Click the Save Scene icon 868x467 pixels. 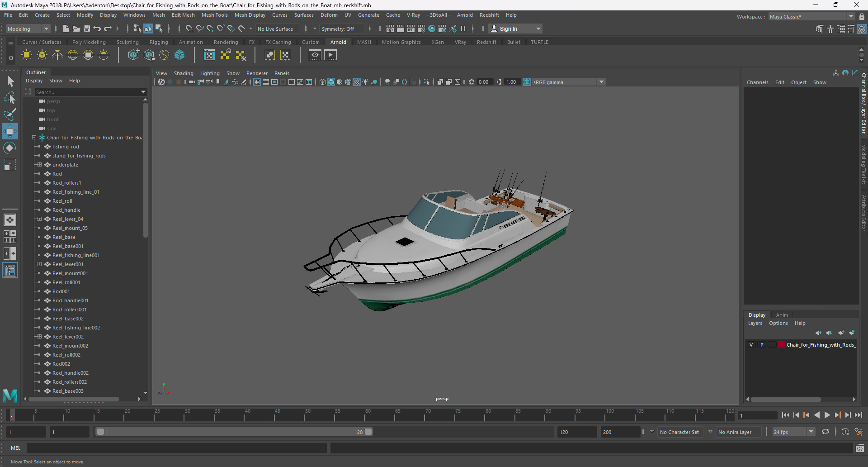(x=87, y=29)
